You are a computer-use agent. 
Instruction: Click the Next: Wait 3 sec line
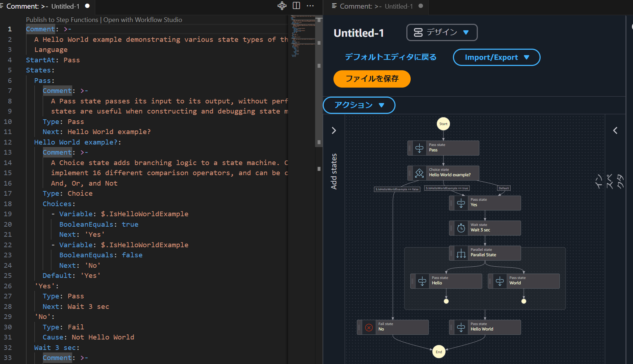point(76,307)
